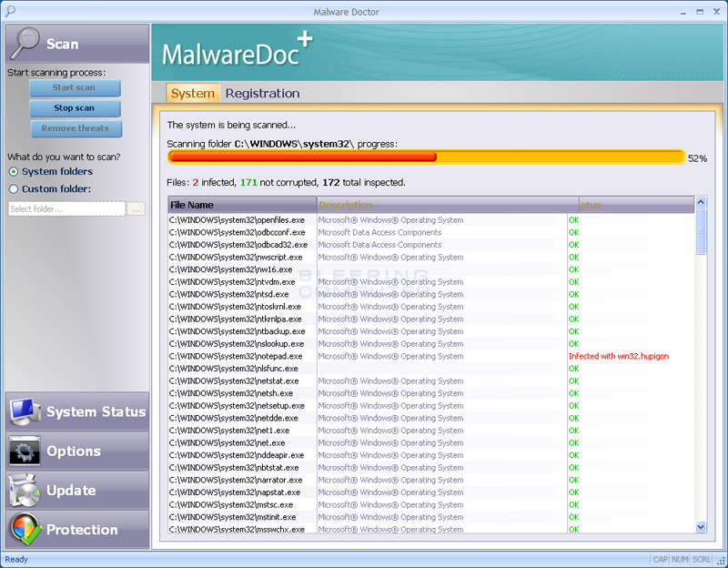This screenshot has width=728, height=568.
Task: Switch to the Registration tab
Action: coord(263,93)
